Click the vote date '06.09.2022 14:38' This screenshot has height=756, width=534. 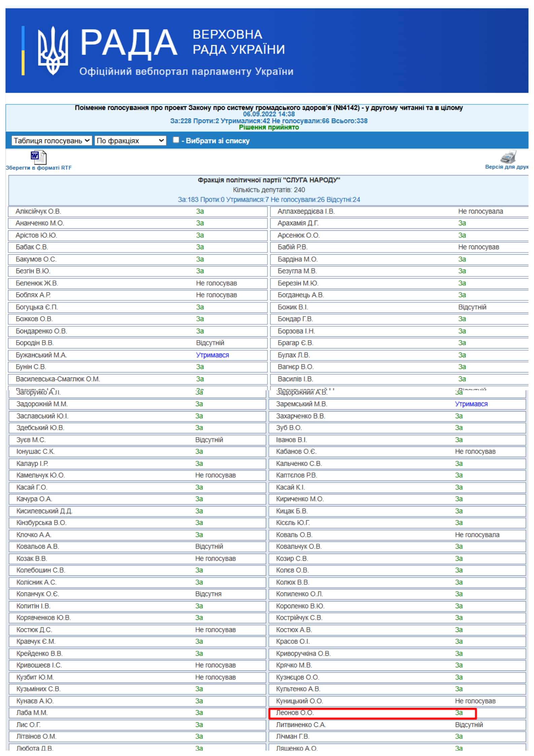pyautogui.click(x=269, y=114)
